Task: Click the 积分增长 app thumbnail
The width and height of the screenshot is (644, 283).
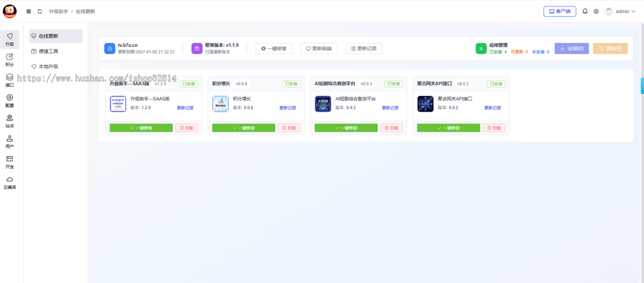Action: click(x=221, y=104)
